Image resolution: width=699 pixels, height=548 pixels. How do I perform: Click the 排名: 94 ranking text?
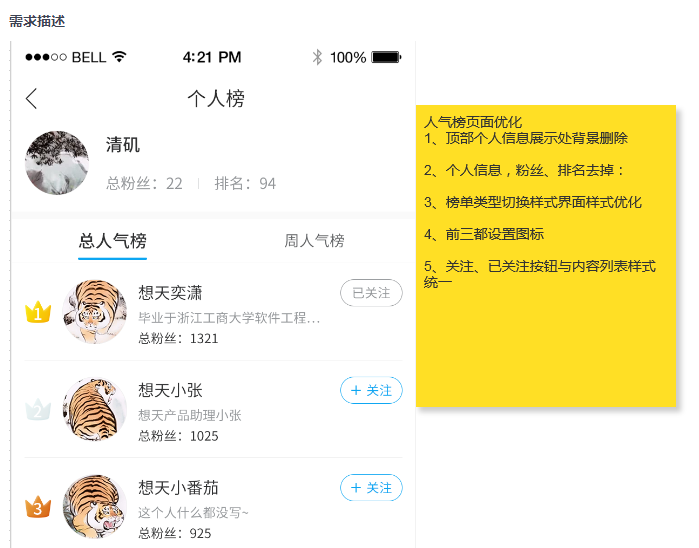click(245, 183)
